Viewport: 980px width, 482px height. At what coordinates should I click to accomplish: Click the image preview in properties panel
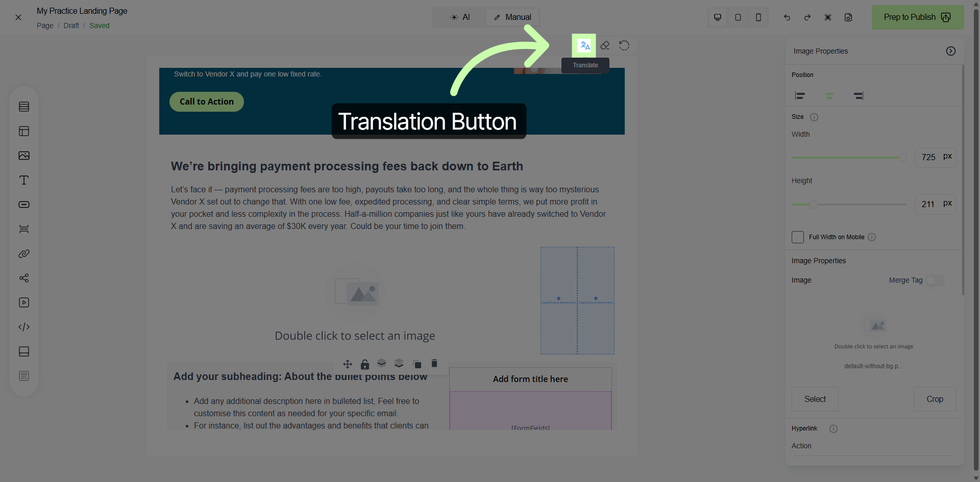point(874,331)
